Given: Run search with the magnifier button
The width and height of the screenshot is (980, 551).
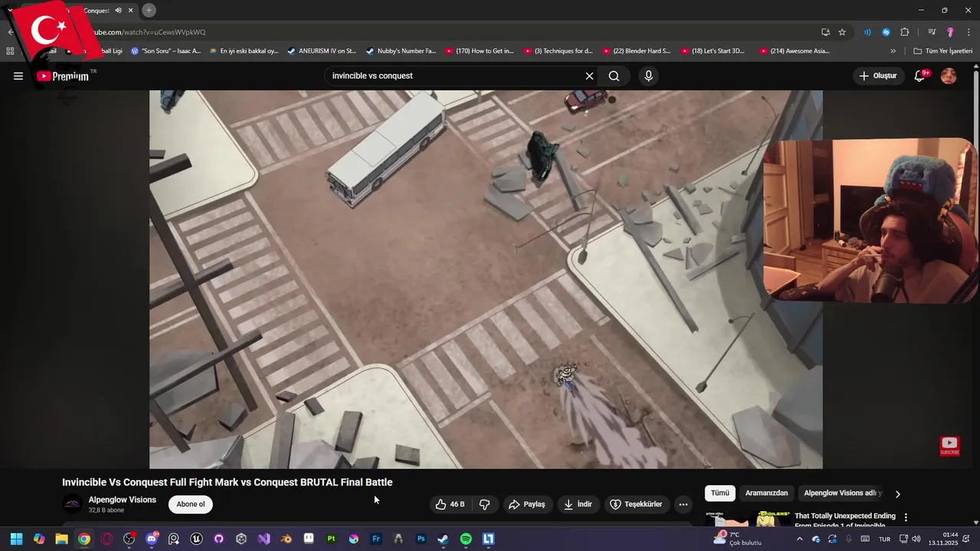Looking at the screenshot, I should 614,76.
